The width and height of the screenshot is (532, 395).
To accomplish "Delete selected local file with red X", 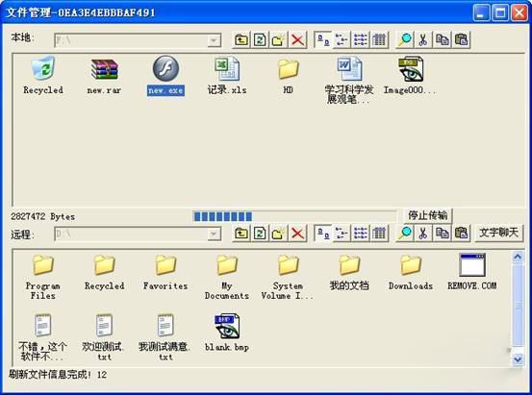I will click(x=297, y=40).
